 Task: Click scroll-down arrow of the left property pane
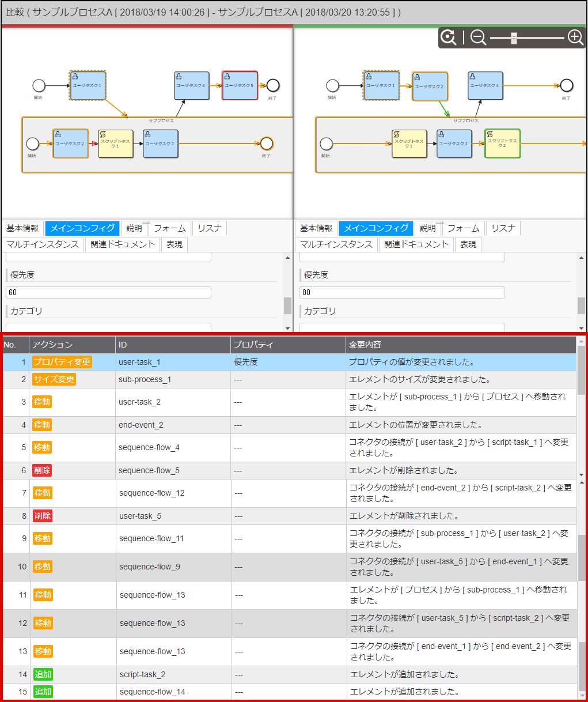click(287, 328)
